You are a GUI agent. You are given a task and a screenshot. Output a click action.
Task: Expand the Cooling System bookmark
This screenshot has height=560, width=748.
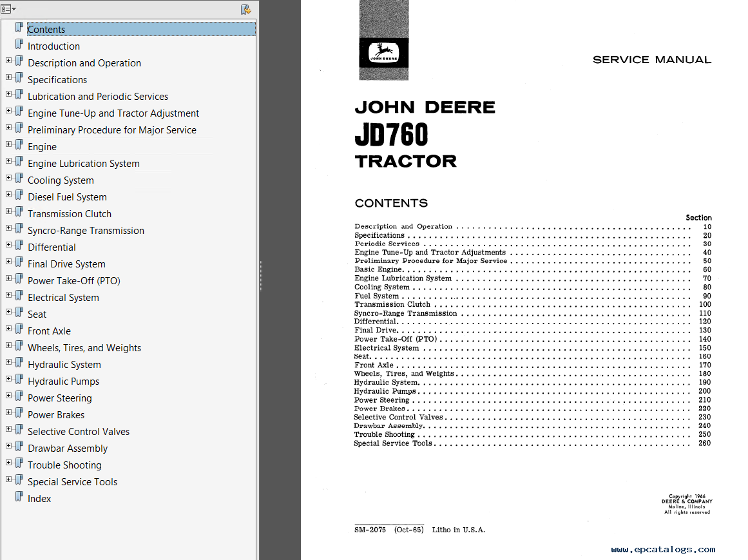8,178
